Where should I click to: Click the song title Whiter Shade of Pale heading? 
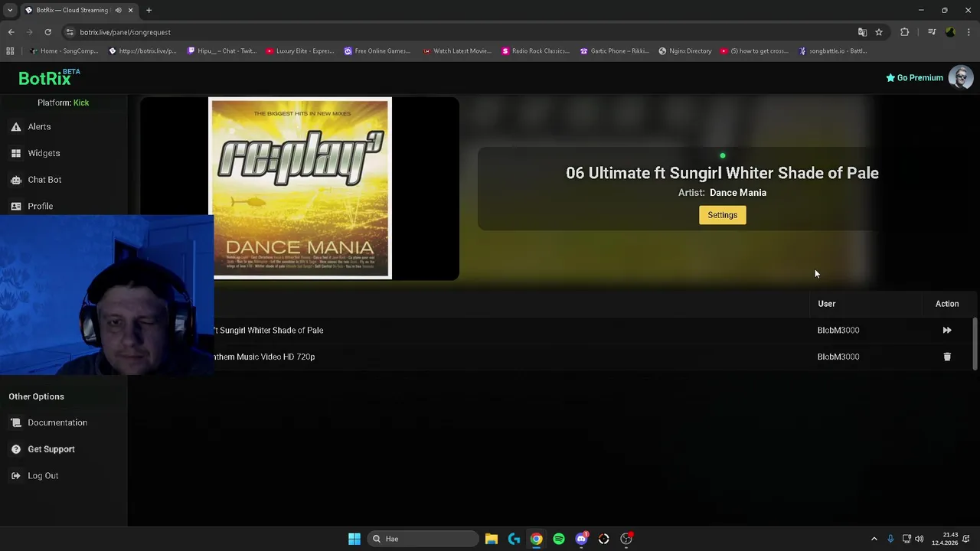pyautogui.click(x=722, y=173)
